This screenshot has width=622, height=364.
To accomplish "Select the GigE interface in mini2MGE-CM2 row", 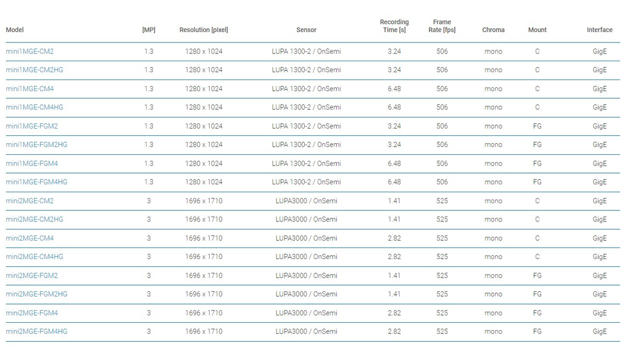I will [x=600, y=201].
